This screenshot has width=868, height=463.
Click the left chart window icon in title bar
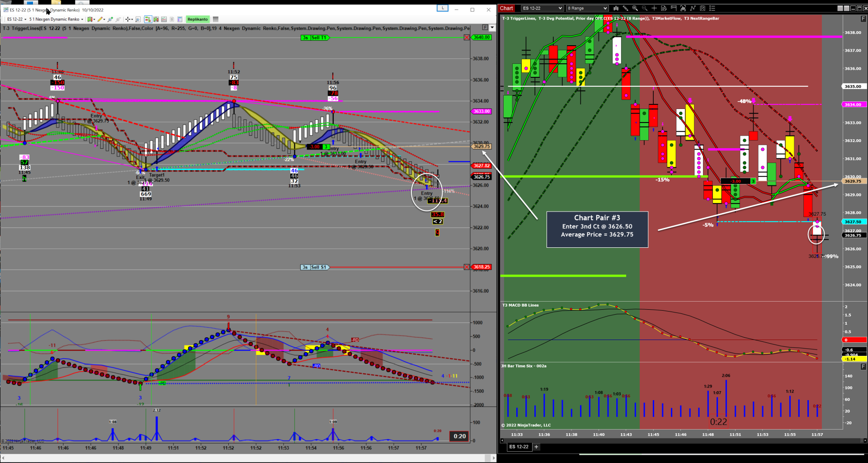click(5, 9)
